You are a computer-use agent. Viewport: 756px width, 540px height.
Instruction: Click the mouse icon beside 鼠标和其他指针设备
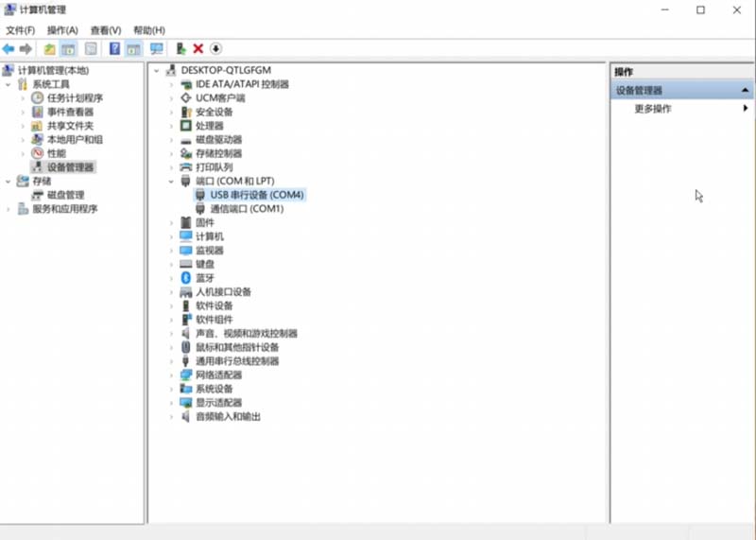point(185,347)
